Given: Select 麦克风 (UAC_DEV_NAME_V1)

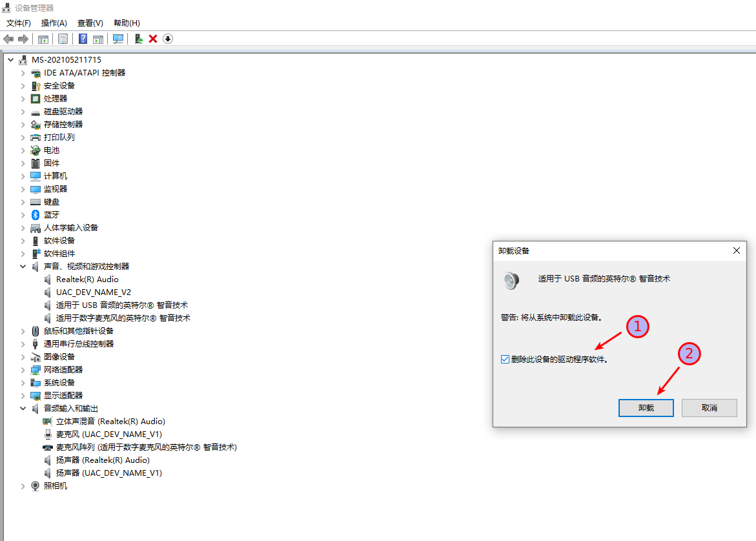Looking at the screenshot, I should pyautogui.click(x=109, y=434).
